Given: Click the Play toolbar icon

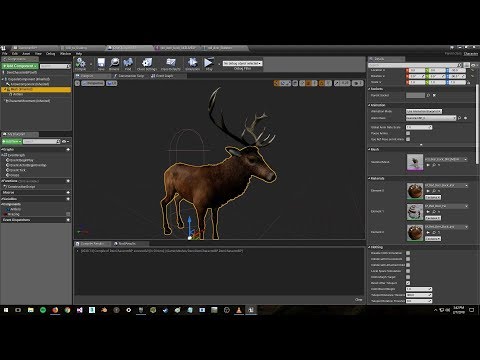Looking at the screenshot, I should click(209, 64).
